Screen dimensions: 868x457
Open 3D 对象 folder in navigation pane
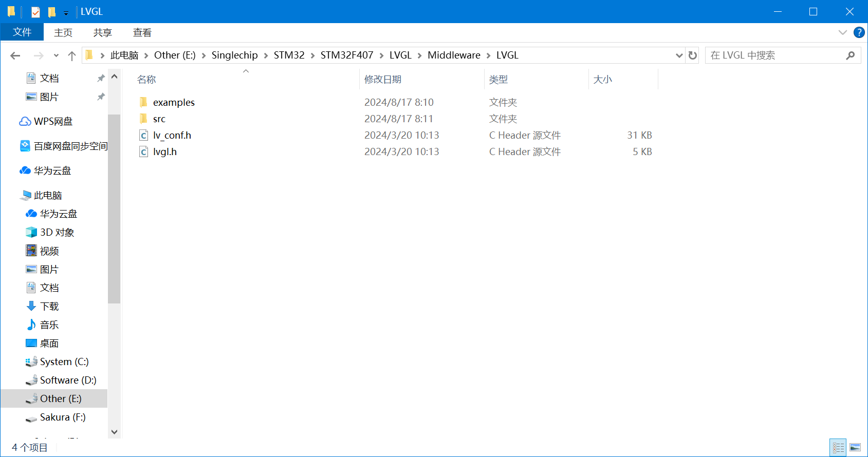pyautogui.click(x=57, y=232)
